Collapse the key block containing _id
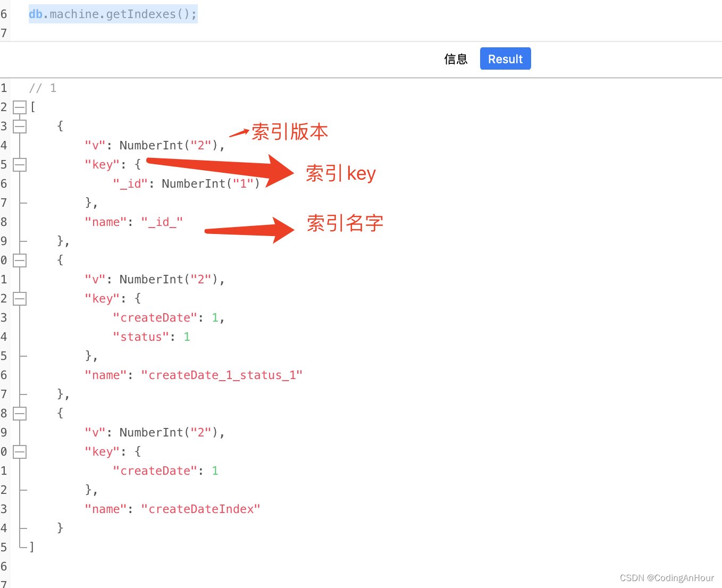The width and height of the screenshot is (722, 588). [20, 165]
